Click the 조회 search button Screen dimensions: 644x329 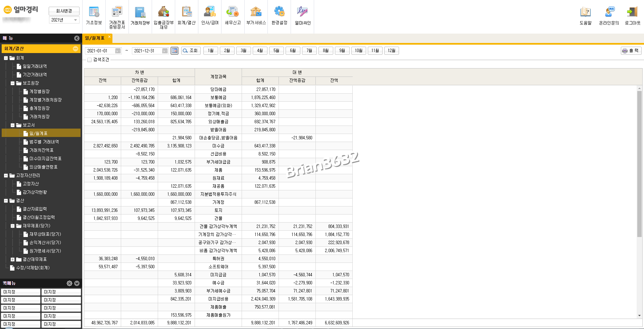tap(191, 51)
